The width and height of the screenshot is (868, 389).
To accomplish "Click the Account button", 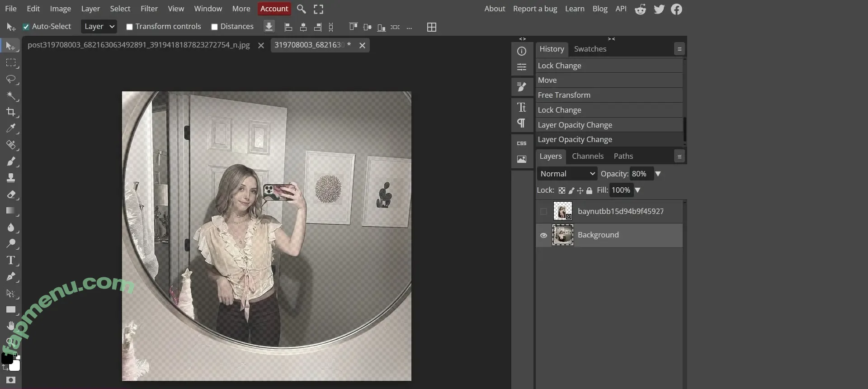I will 274,9.
